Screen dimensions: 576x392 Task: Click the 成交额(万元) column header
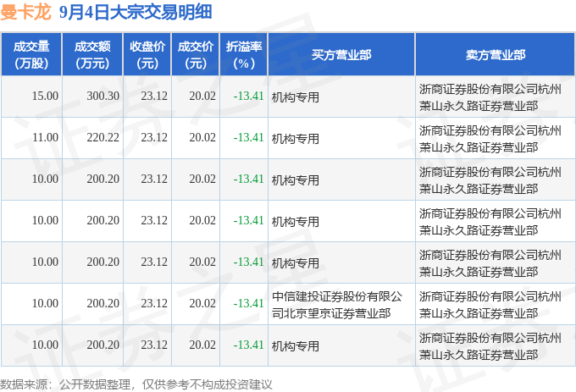92,55
